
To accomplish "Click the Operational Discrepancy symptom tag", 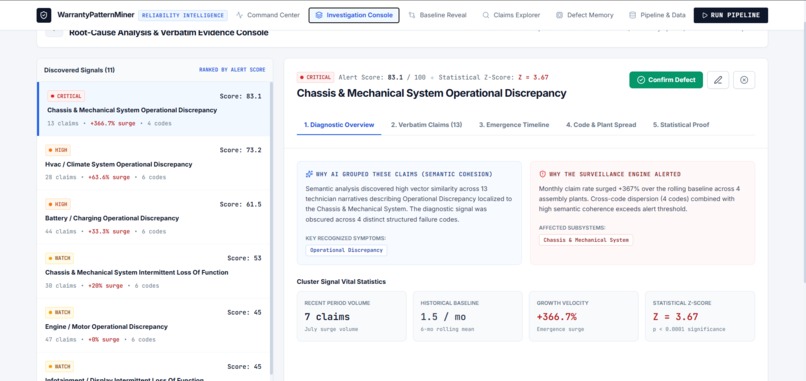I will point(346,250).
